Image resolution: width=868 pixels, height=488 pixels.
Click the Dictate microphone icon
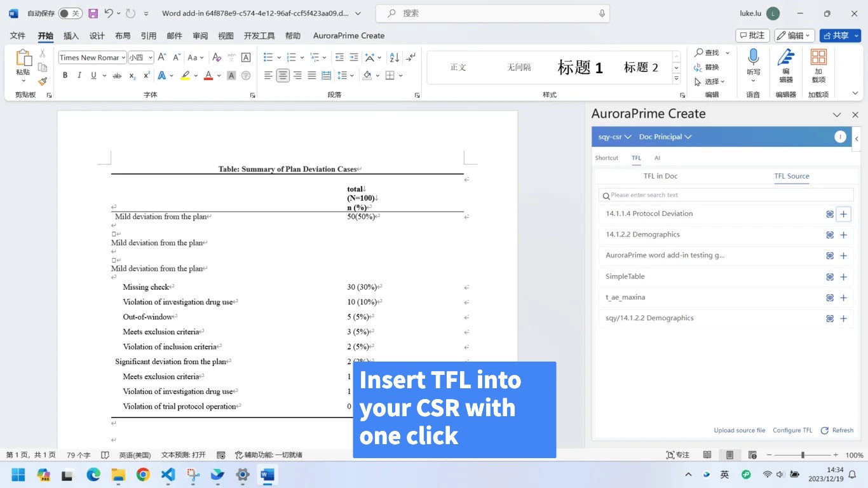753,57
